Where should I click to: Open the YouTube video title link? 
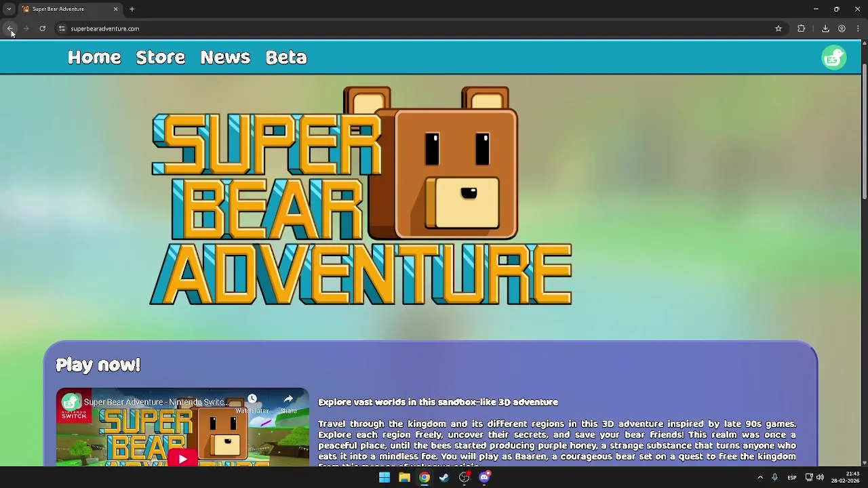click(156, 402)
